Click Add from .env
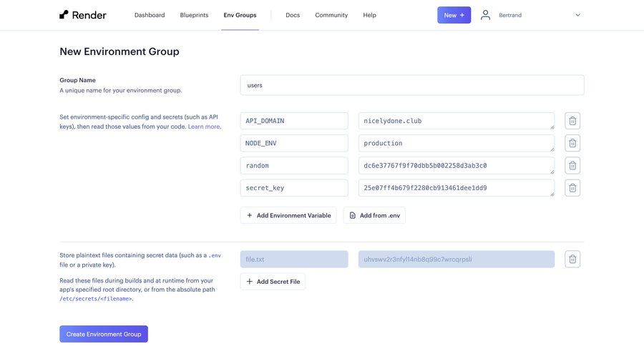Image resolution: width=644 pixels, height=346 pixels. 374,215
